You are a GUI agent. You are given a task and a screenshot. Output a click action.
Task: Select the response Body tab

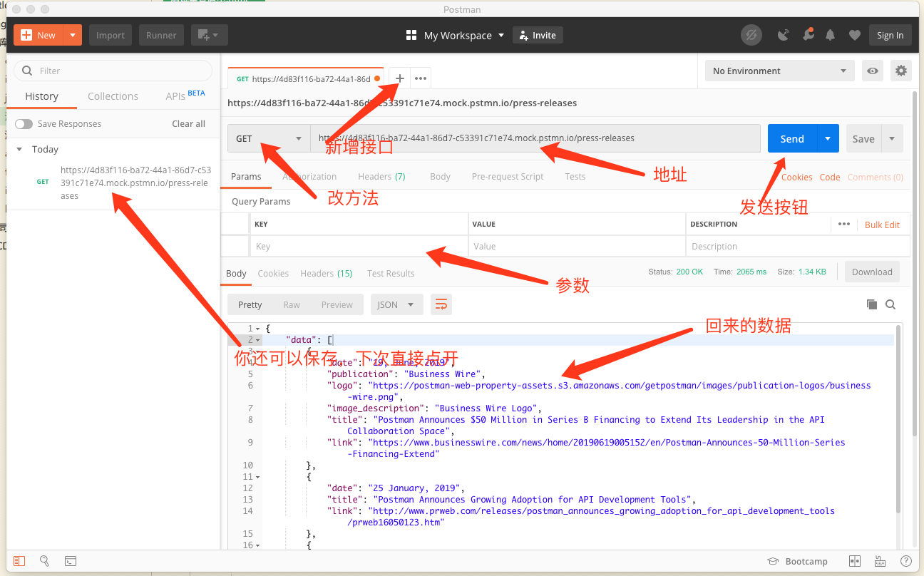click(x=236, y=274)
